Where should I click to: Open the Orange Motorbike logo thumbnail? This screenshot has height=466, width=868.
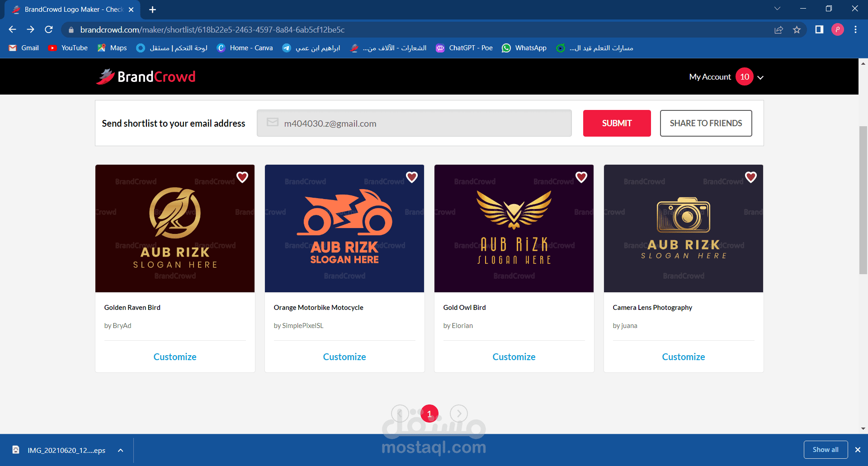pos(344,228)
